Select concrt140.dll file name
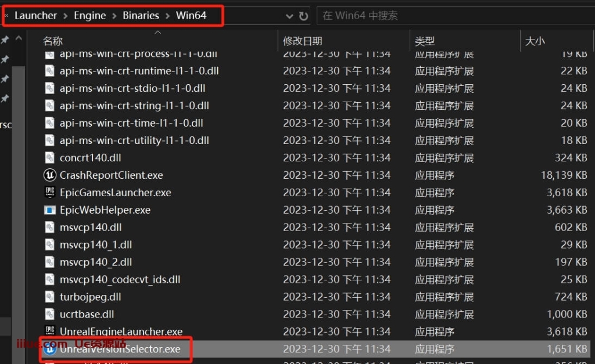 tap(90, 158)
